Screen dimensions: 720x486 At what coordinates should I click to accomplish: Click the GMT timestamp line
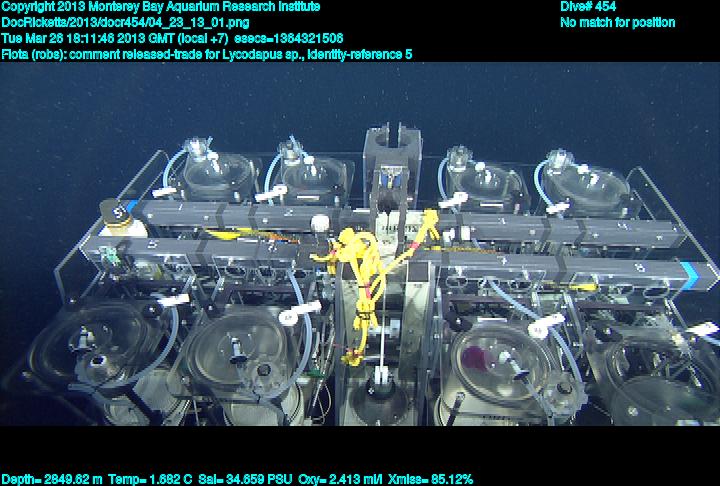tap(172, 37)
